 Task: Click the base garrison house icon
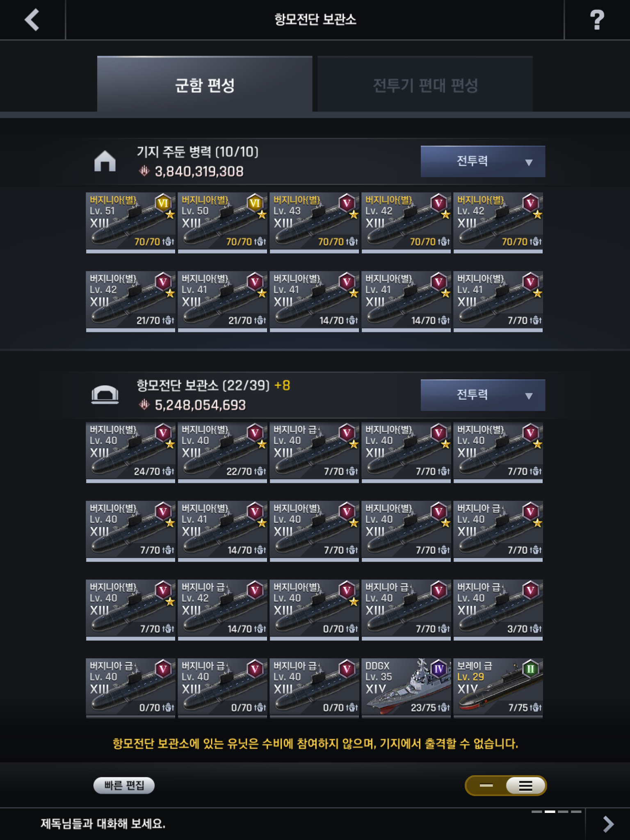point(105,161)
